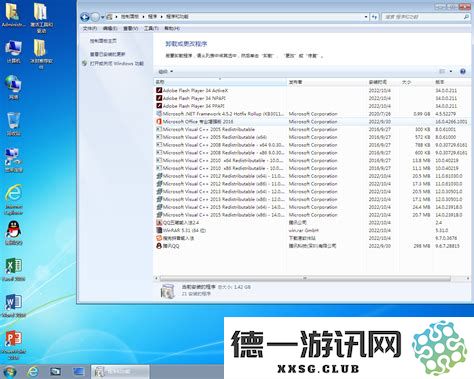Screen dimensions: 474x379
Task: Select Microsoft Visual C++ 2005 Redistributable (x64)
Action: coord(312,137)
